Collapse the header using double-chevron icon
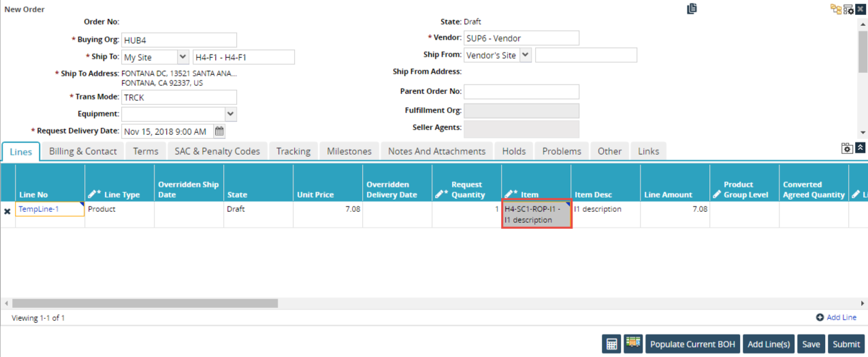 (861, 148)
